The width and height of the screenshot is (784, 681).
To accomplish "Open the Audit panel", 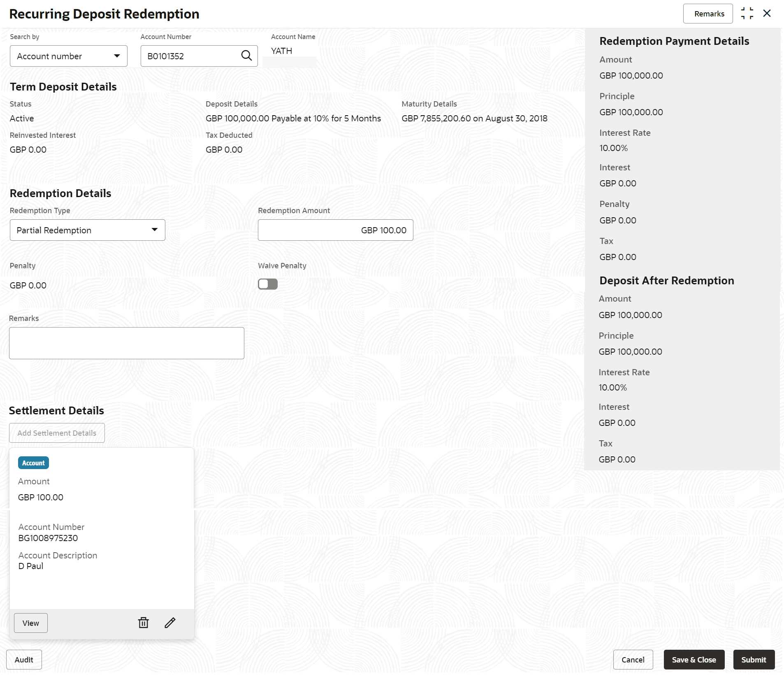I will [x=24, y=660].
